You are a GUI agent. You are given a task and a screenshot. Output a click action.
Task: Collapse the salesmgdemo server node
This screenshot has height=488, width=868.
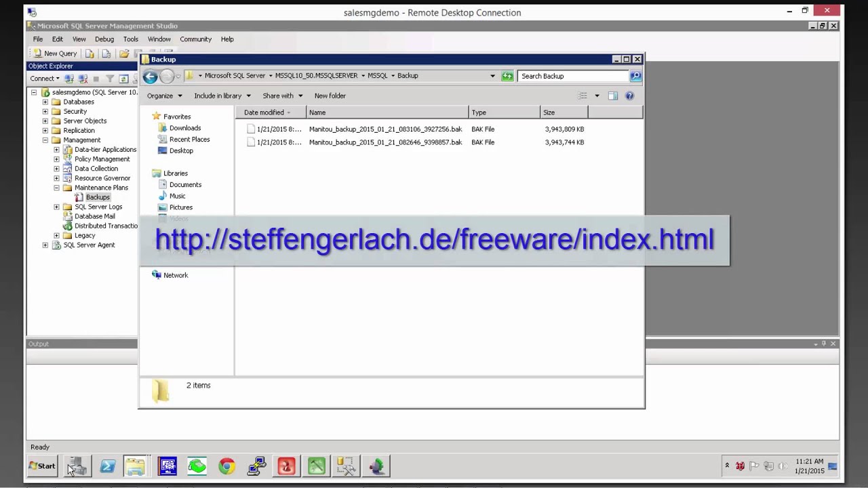(x=34, y=92)
